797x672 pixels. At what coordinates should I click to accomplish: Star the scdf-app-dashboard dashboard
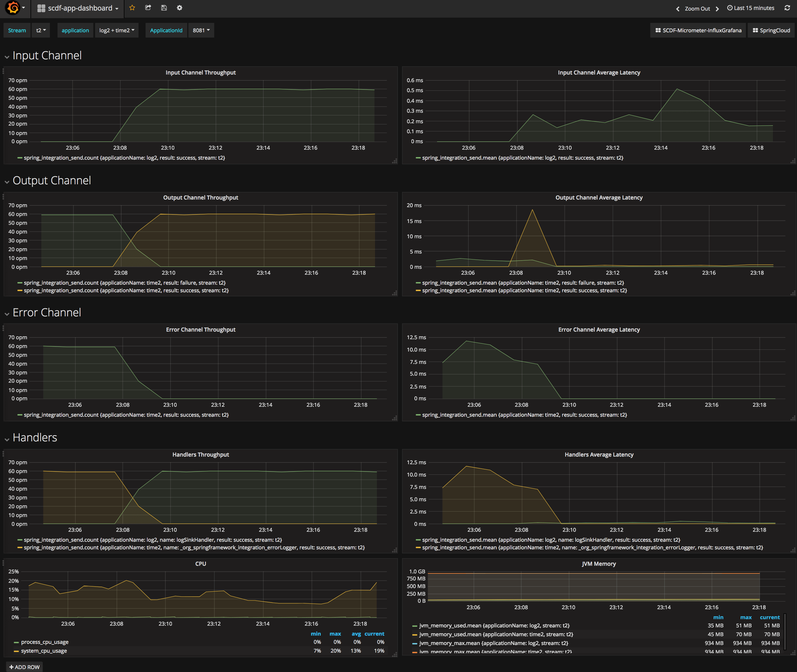pos(132,8)
